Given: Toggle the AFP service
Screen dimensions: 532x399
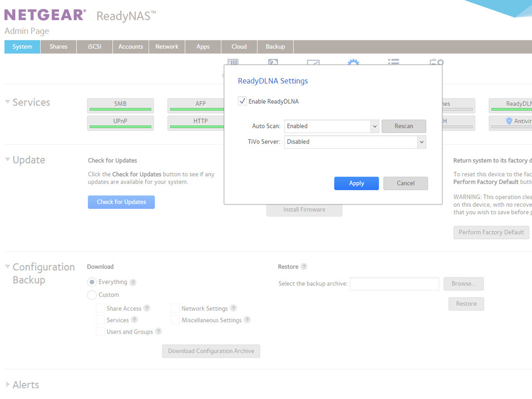Looking at the screenshot, I should pyautogui.click(x=196, y=105).
